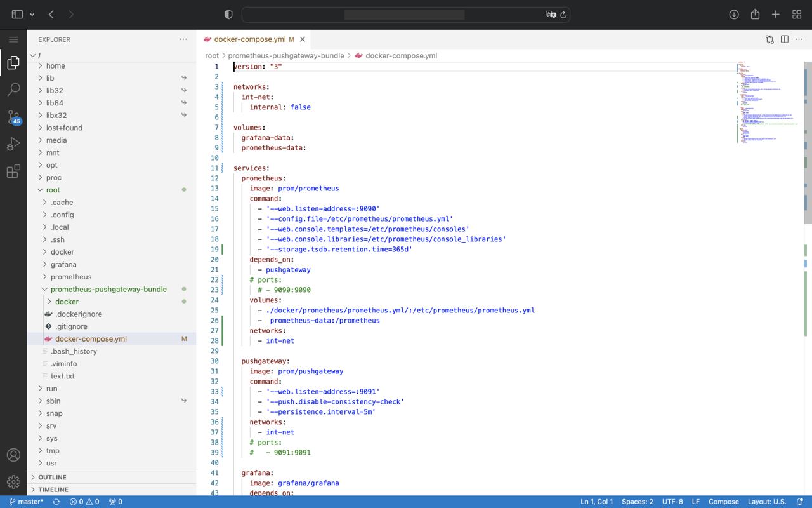
Task: Click the root breadcrumb segment
Action: [x=212, y=56]
